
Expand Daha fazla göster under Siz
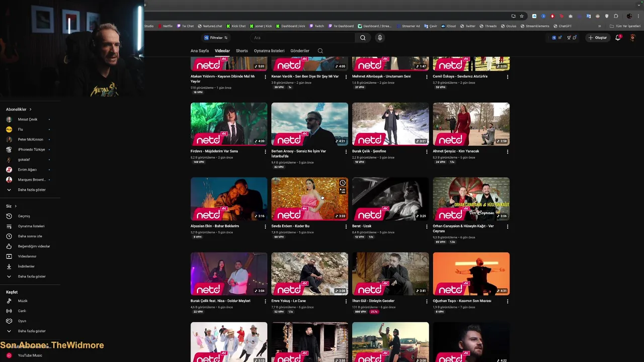[x=31, y=277]
